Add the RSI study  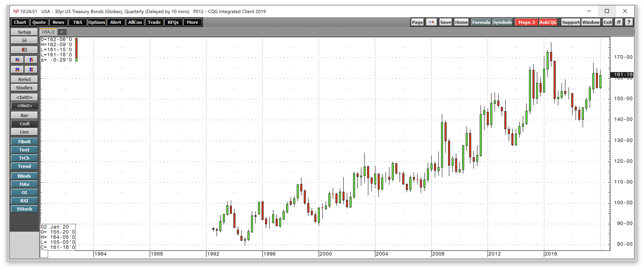[24, 201]
